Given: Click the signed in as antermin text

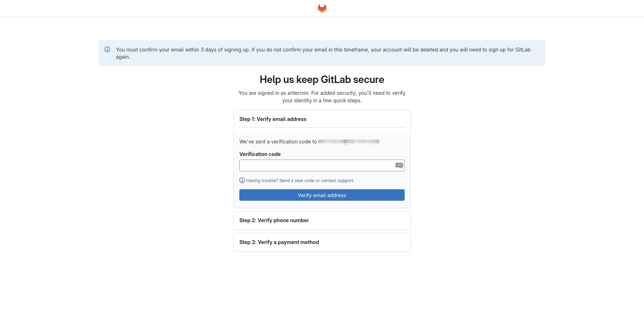Looking at the screenshot, I should (322, 97).
